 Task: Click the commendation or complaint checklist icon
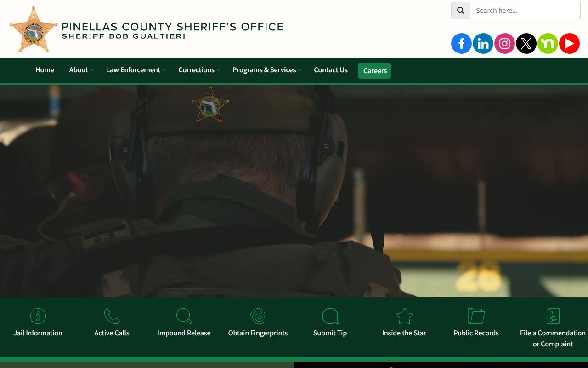pos(553,316)
